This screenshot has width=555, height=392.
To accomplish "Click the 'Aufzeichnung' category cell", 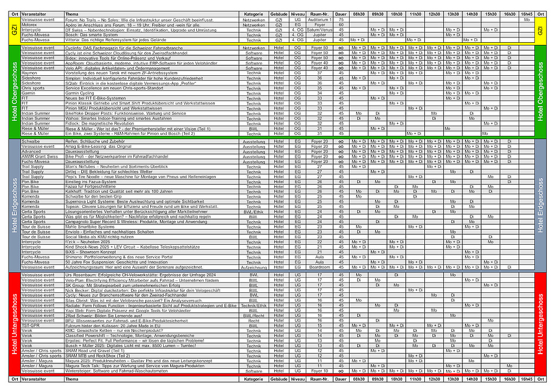I will (x=254, y=267).
